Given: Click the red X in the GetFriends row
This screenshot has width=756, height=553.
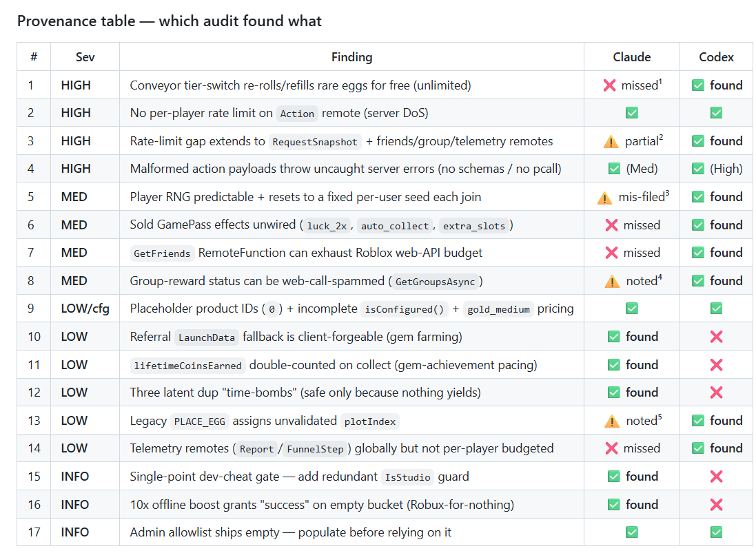Looking at the screenshot, I should click(611, 253).
